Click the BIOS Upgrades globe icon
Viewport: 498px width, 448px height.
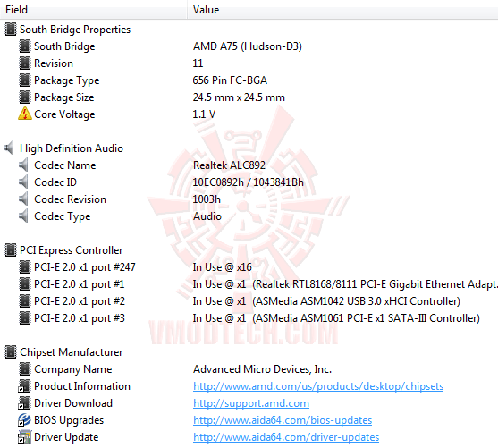[x=25, y=420]
